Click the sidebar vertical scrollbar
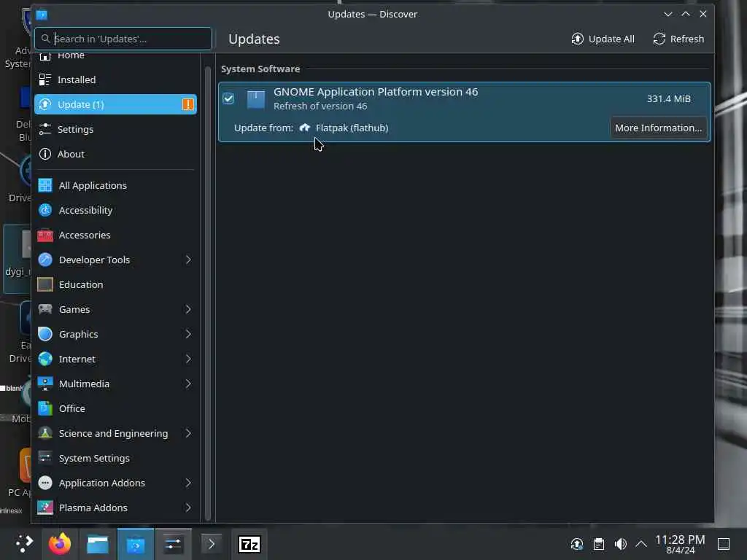Screen dimensions: 747x560 click(x=208, y=293)
